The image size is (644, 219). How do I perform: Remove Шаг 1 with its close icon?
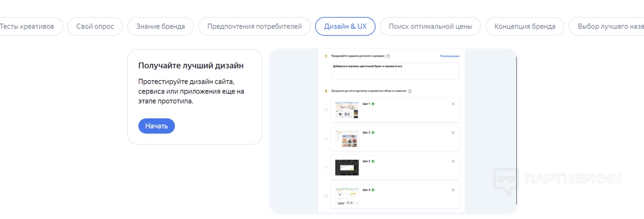[x=453, y=104]
